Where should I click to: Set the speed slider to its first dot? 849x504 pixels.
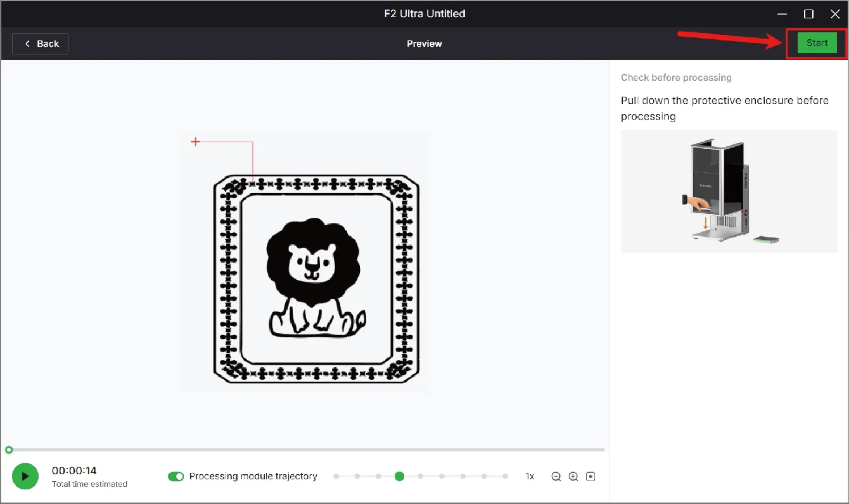pyautogui.click(x=336, y=476)
